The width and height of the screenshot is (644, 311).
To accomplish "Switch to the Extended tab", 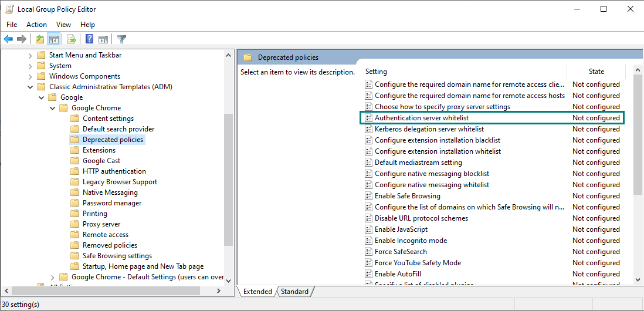I will [x=257, y=292].
